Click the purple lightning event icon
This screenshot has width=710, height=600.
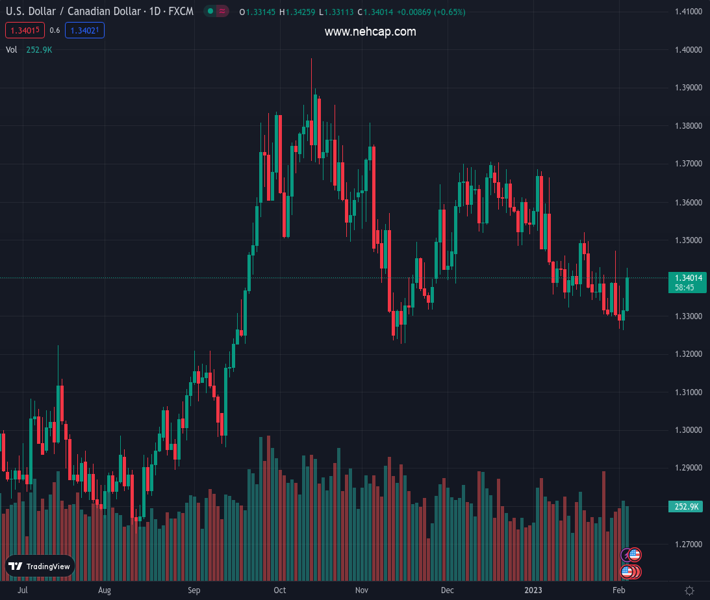[626, 555]
